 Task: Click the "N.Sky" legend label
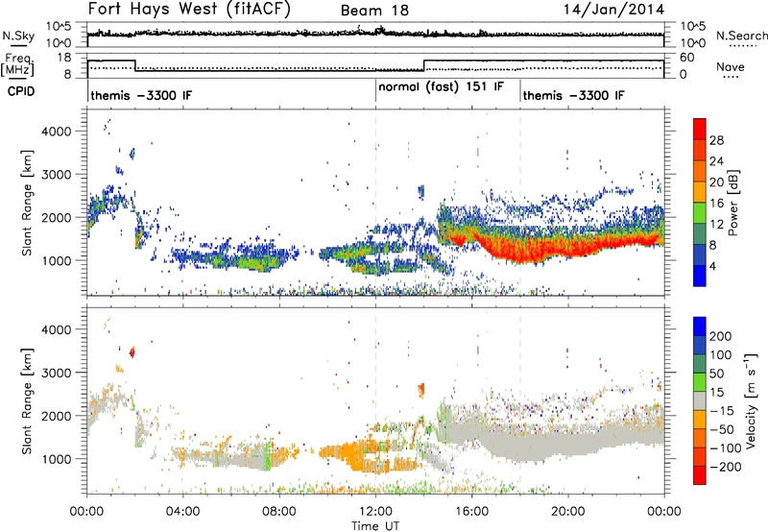tap(18, 36)
